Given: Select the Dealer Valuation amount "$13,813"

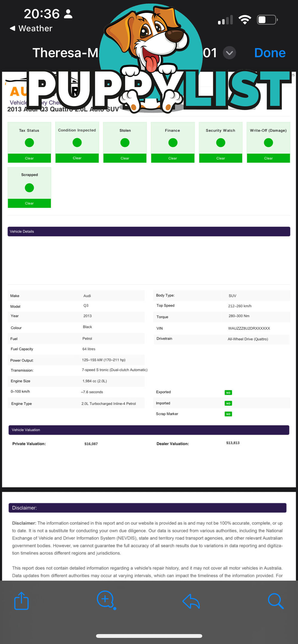Looking at the screenshot, I should (x=233, y=443).
